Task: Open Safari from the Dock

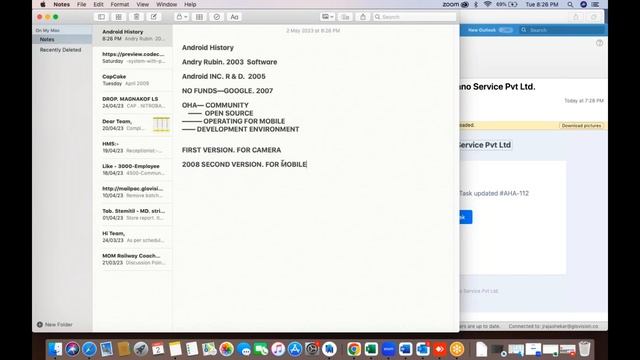Action: [89, 349]
